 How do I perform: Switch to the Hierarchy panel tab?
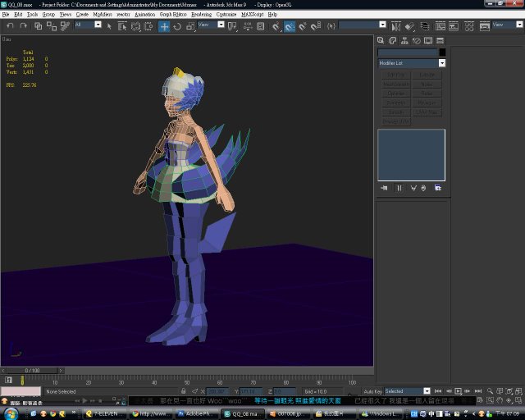point(404,41)
